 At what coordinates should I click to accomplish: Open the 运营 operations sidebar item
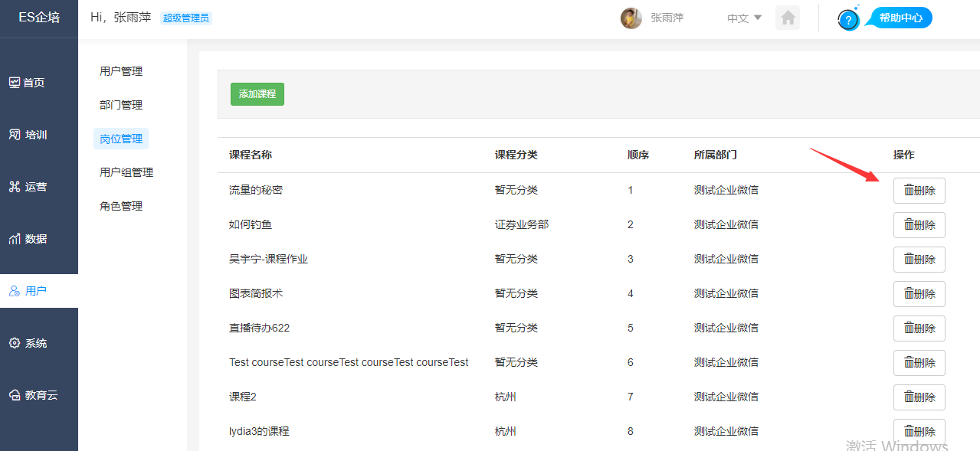click(28, 187)
